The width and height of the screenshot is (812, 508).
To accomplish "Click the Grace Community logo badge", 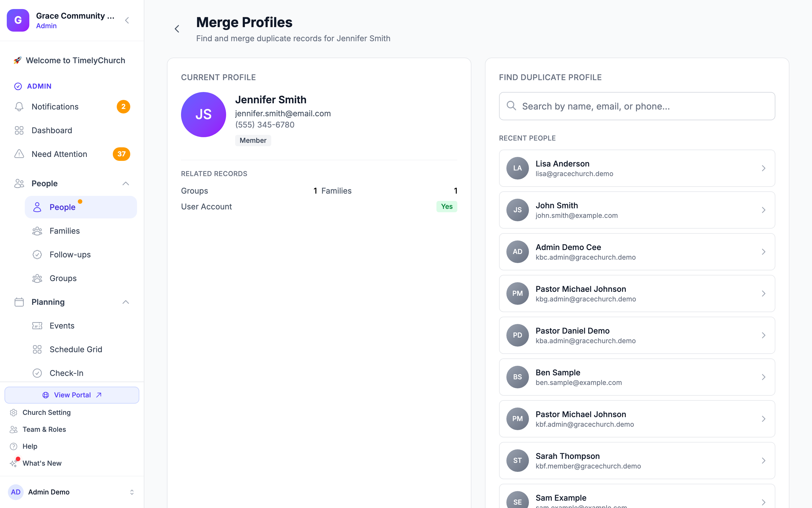I will [x=18, y=21].
